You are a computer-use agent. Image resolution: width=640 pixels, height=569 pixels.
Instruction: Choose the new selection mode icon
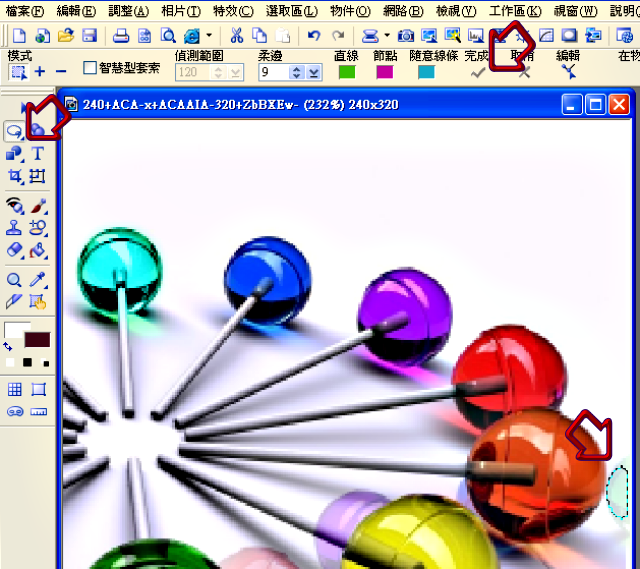(x=18, y=72)
